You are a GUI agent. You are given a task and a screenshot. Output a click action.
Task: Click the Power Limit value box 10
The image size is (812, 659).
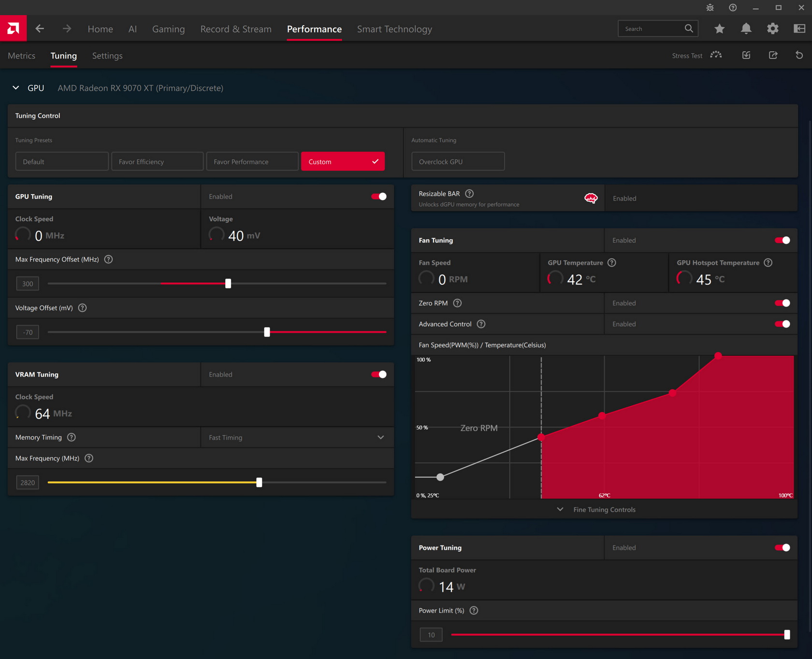pos(431,635)
